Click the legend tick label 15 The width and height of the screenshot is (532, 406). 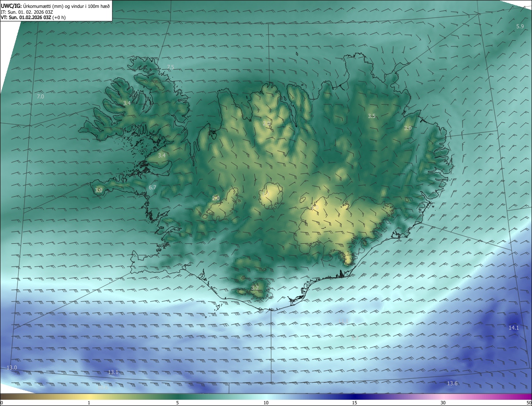(355, 403)
